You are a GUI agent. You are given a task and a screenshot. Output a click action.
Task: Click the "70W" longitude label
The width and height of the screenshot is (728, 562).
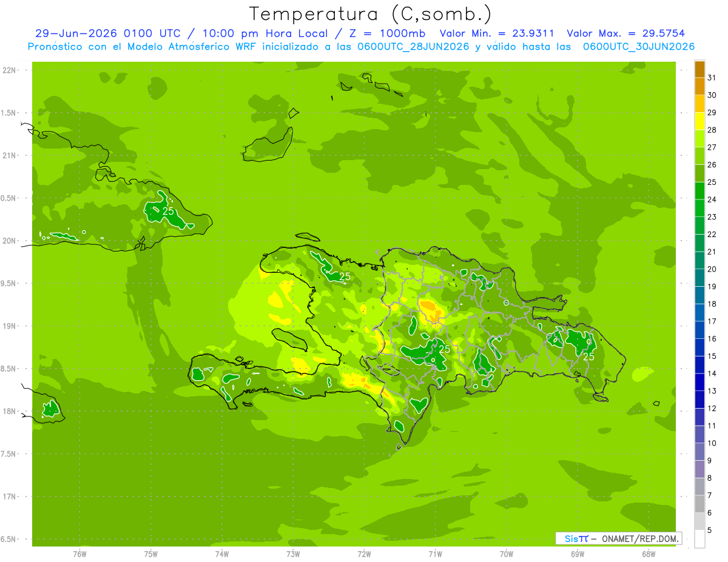[507, 554]
